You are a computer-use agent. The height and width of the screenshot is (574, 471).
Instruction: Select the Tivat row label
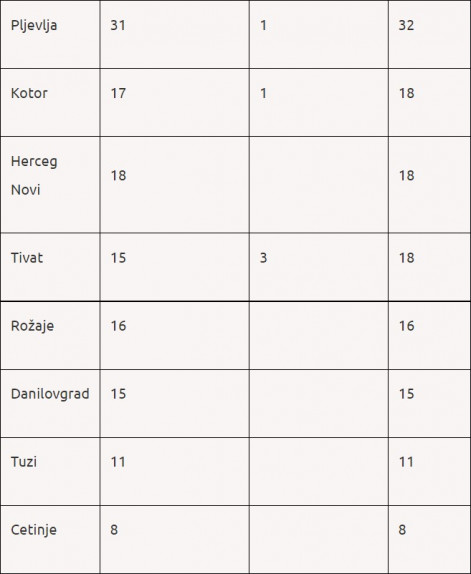(27, 258)
